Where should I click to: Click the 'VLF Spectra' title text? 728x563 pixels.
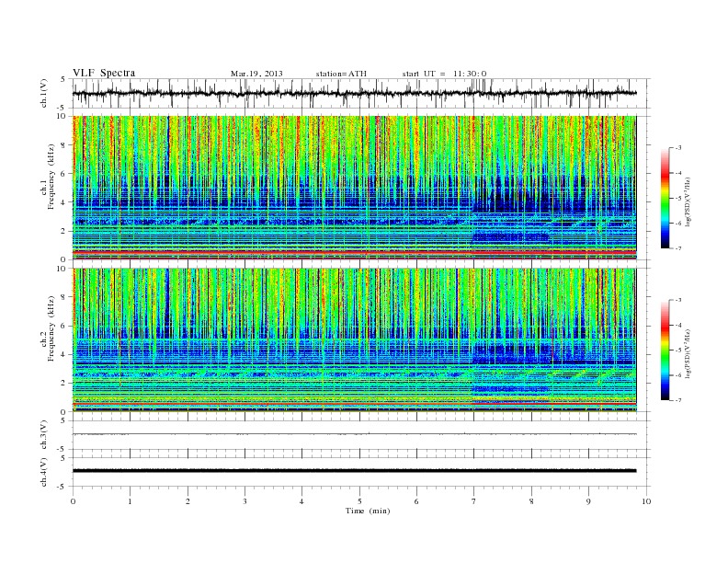(x=104, y=73)
